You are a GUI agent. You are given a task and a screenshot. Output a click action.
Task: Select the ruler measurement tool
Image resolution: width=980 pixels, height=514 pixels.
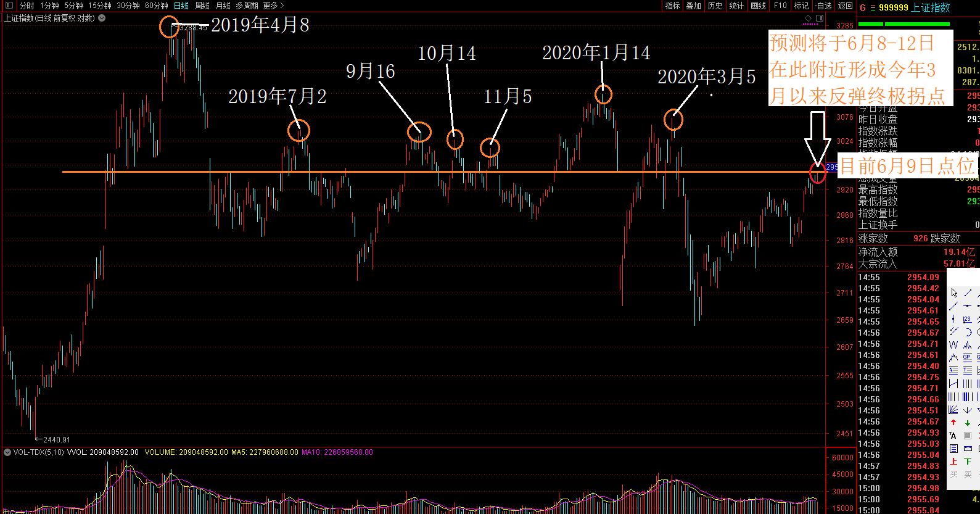[x=968, y=448]
